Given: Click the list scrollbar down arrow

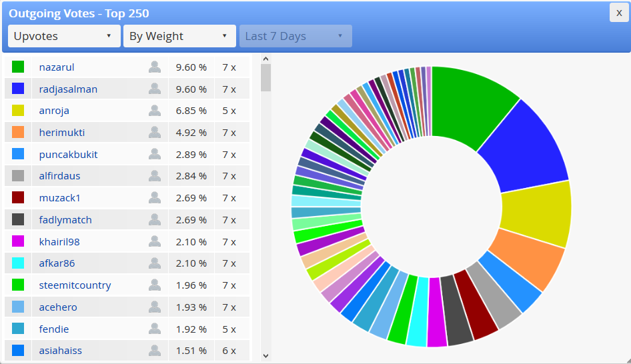Looking at the screenshot, I should click(265, 355).
